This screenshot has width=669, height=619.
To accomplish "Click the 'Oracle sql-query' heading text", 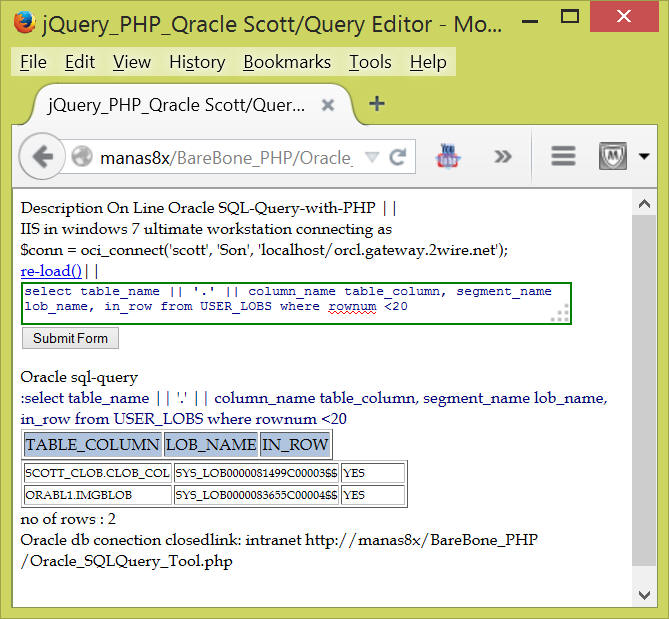I will pyautogui.click(x=79, y=377).
